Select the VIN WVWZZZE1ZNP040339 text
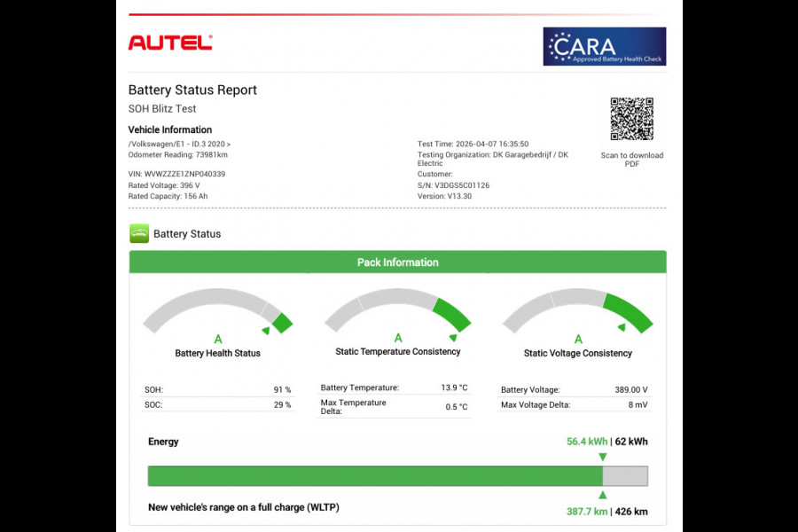 (177, 173)
